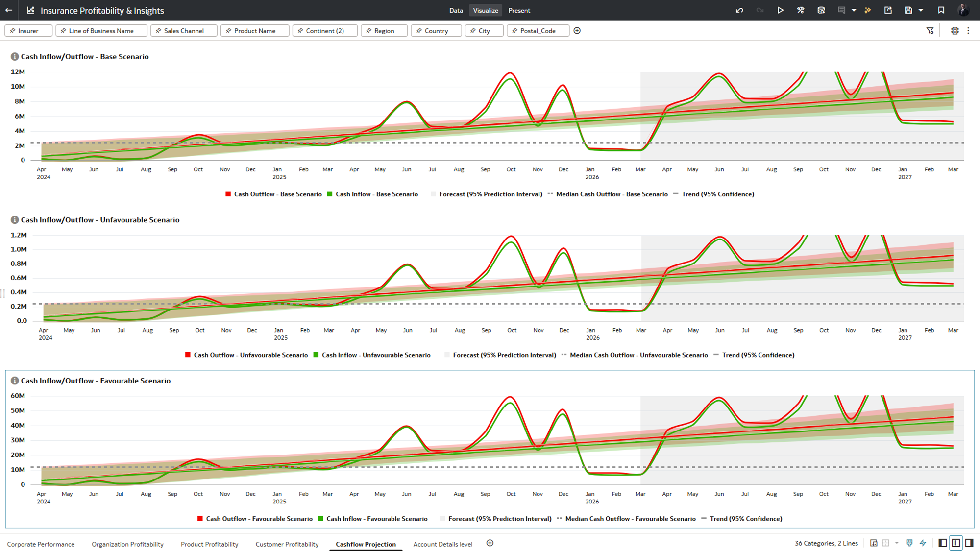Click the refresh data database icon

(x=821, y=10)
